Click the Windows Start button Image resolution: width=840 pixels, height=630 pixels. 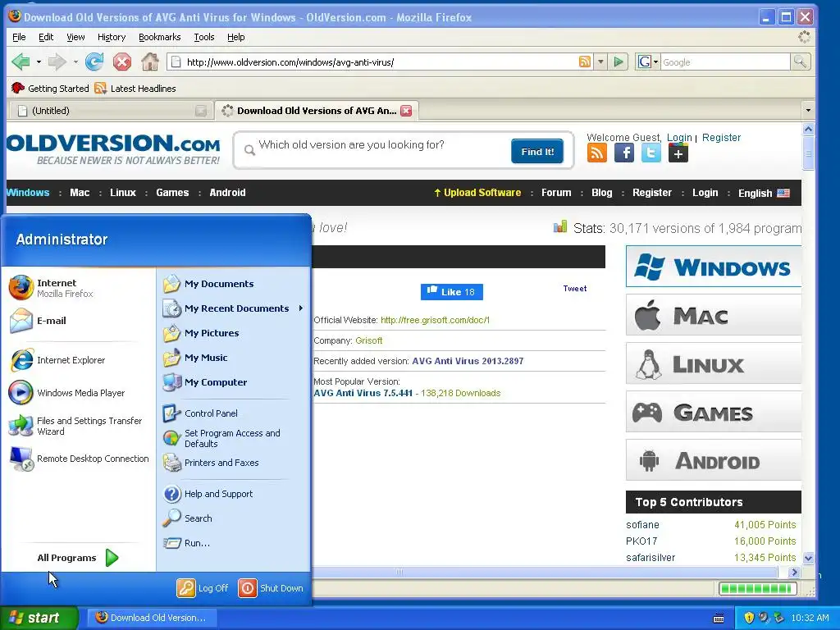coord(39,618)
